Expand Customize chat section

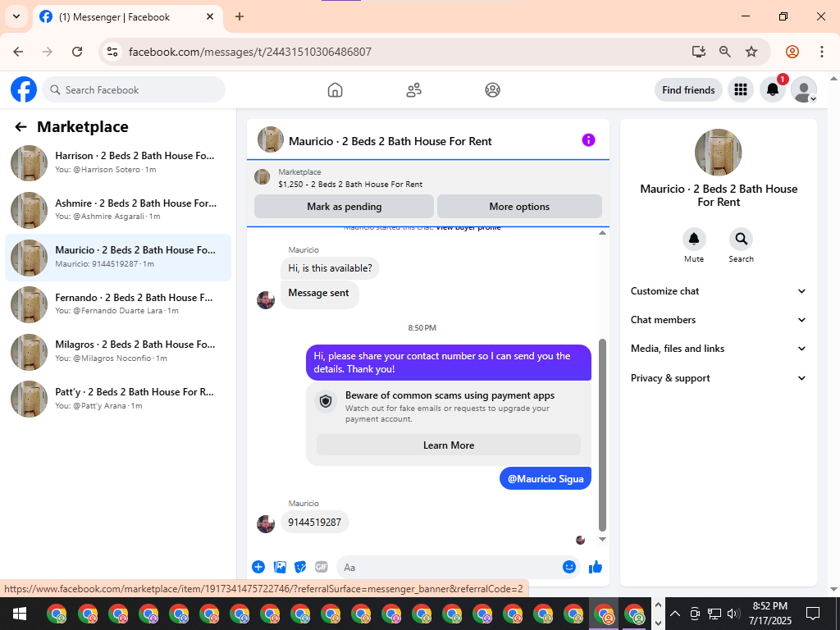pos(719,291)
